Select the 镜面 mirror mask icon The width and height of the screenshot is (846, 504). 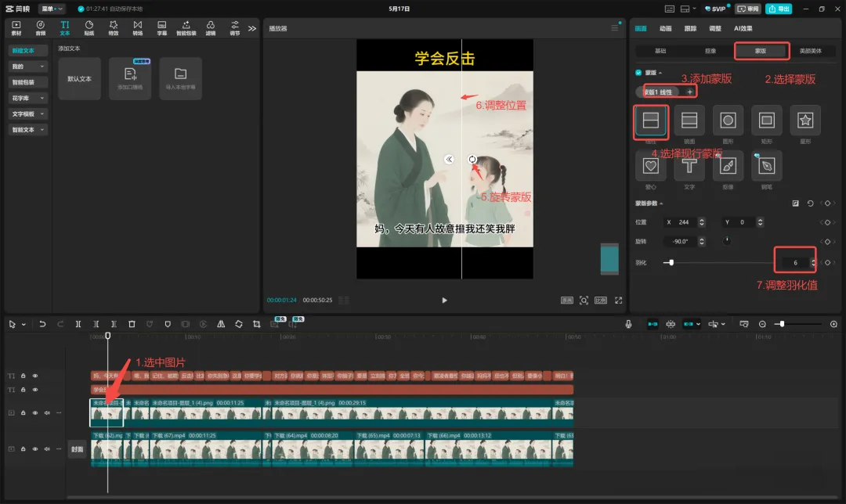[x=689, y=121]
